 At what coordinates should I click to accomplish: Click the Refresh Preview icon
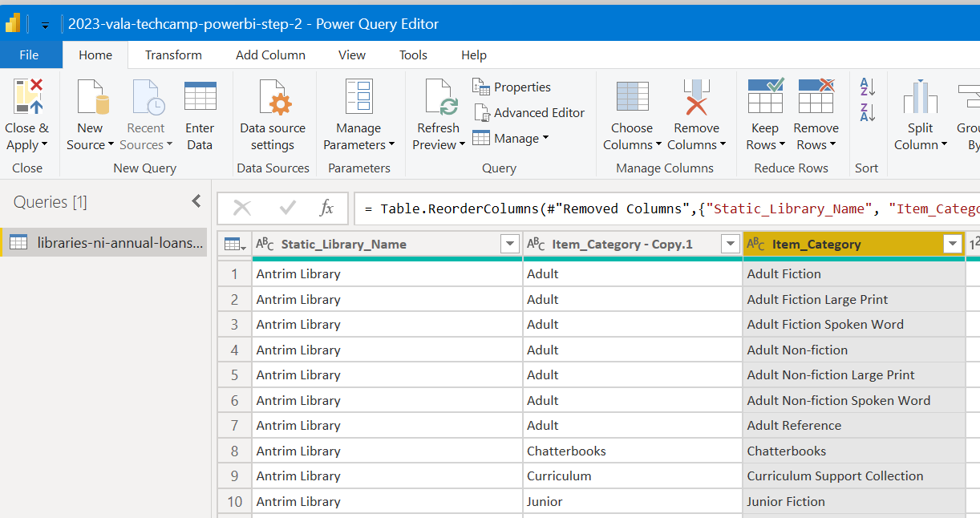tap(439, 97)
